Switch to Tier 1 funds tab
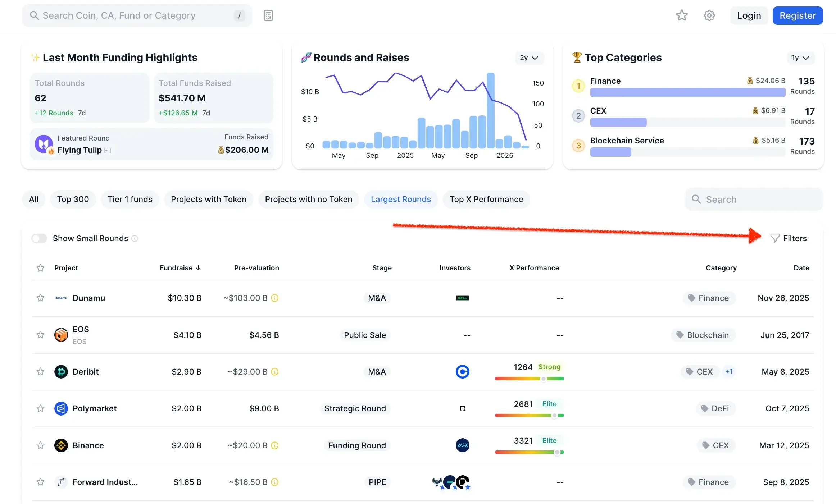836x504 pixels. click(130, 199)
